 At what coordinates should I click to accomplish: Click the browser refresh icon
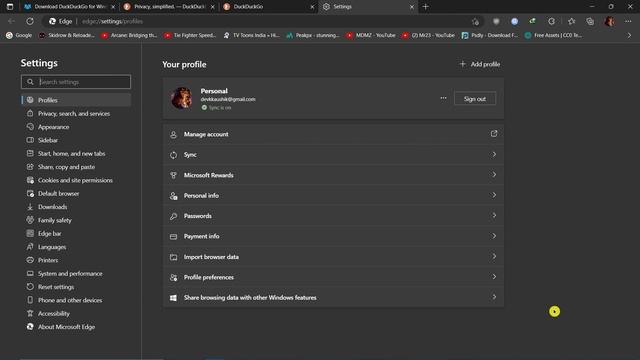coord(30,21)
